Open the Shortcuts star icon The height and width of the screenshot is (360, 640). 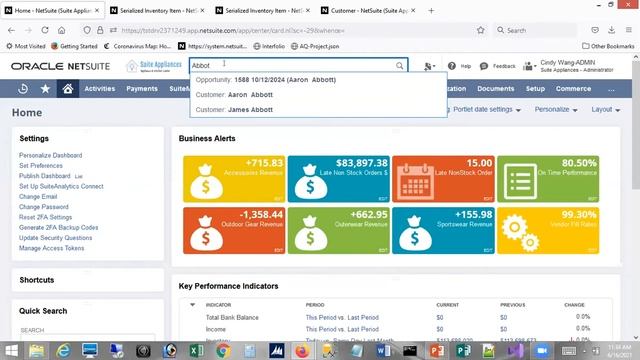pos(45,89)
